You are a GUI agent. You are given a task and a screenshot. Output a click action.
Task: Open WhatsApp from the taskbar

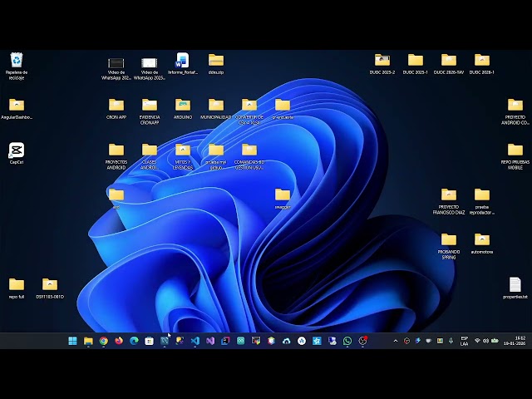point(347,341)
